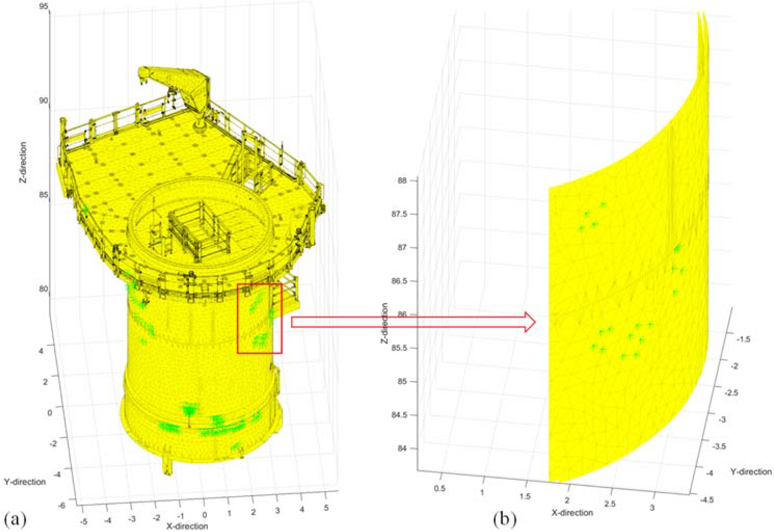Click the upper-left group of four green markers in (b)

click(592, 217)
